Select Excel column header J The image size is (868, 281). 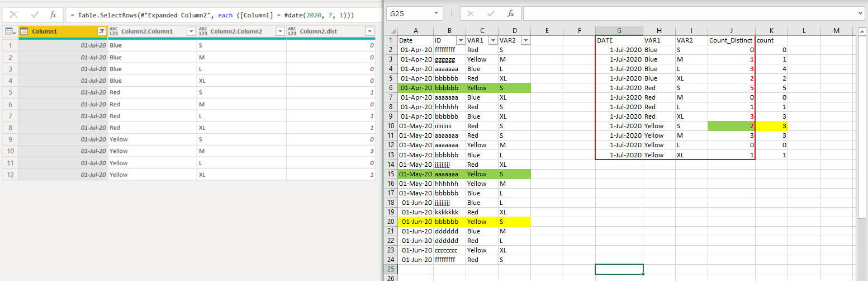(732, 31)
